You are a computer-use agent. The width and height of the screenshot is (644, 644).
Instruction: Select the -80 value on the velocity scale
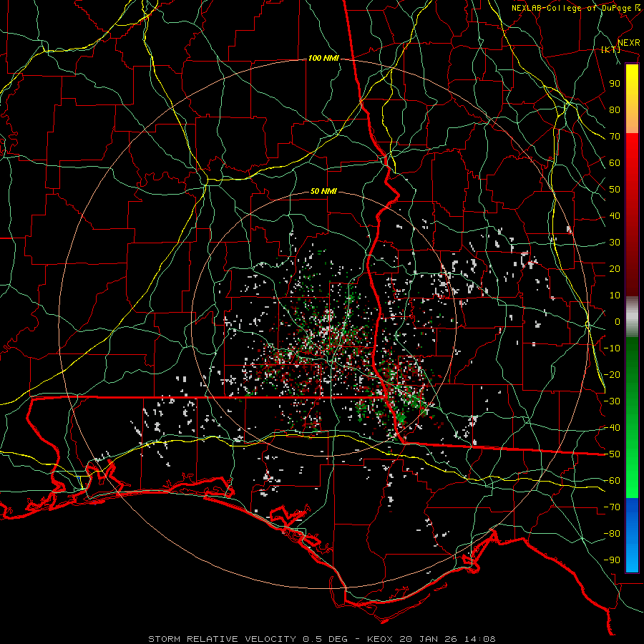pos(612,534)
